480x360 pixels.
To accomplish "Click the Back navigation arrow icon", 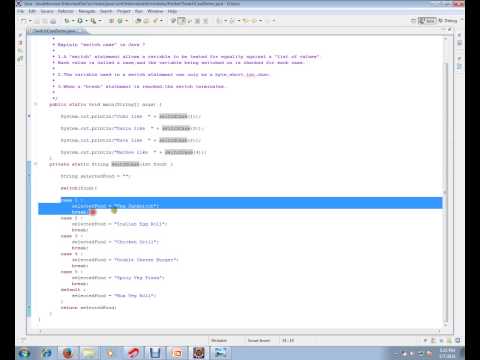I will (254, 21).
